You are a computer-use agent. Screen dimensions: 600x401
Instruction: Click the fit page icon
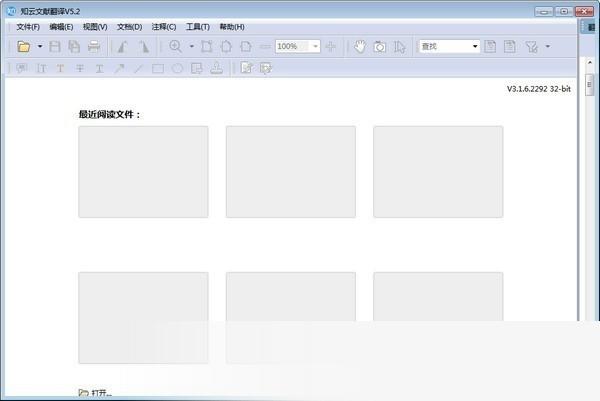[226, 47]
